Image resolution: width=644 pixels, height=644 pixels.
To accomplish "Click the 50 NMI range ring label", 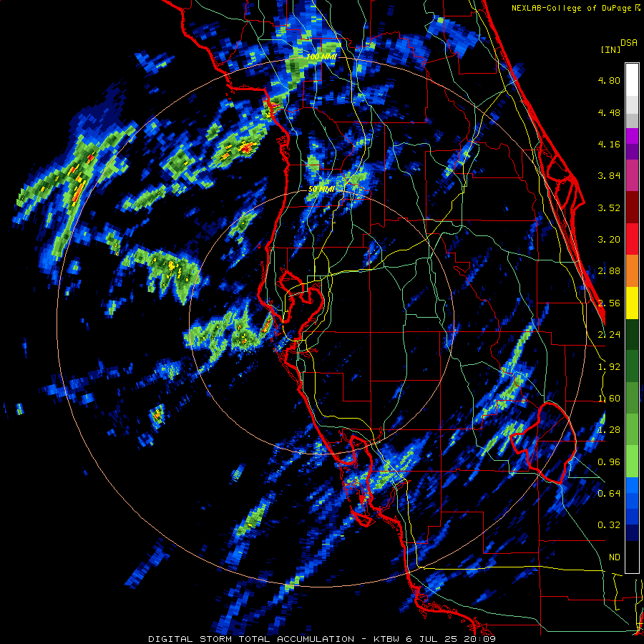I will click(321, 190).
